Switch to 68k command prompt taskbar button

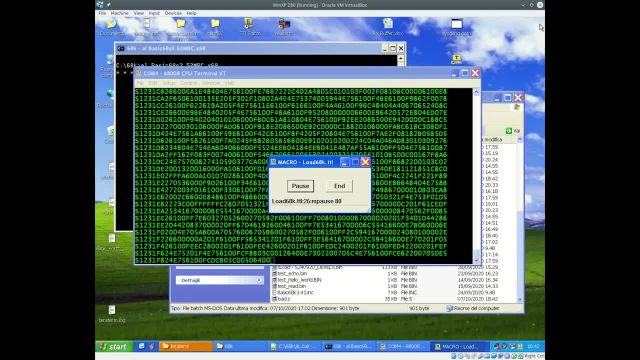[x=348, y=346]
